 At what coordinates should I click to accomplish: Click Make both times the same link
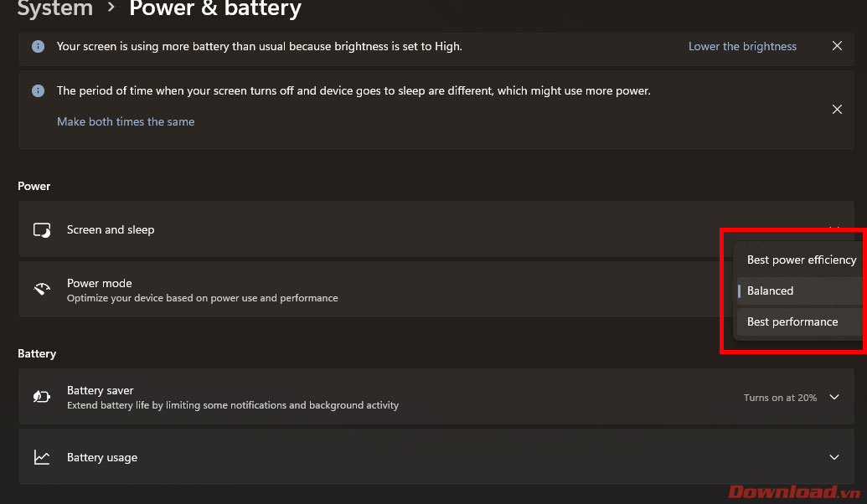(126, 122)
